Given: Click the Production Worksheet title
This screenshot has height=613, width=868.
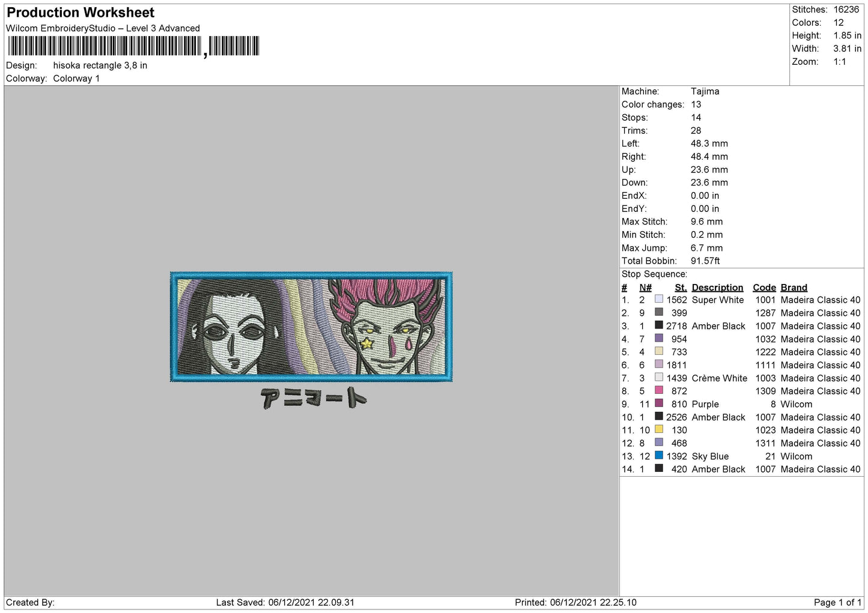Looking at the screenshot, I should tap(80, 13).
